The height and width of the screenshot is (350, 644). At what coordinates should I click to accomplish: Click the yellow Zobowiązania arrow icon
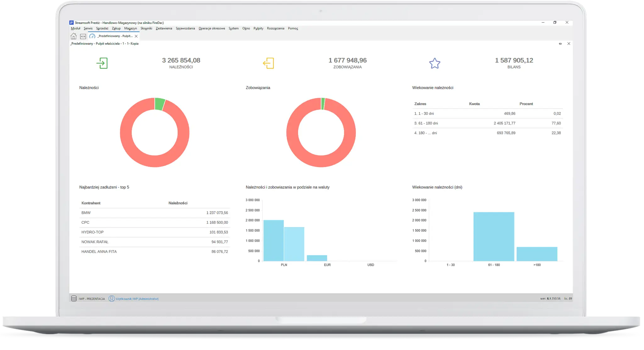pyautogui.click(x=268, y=63)
